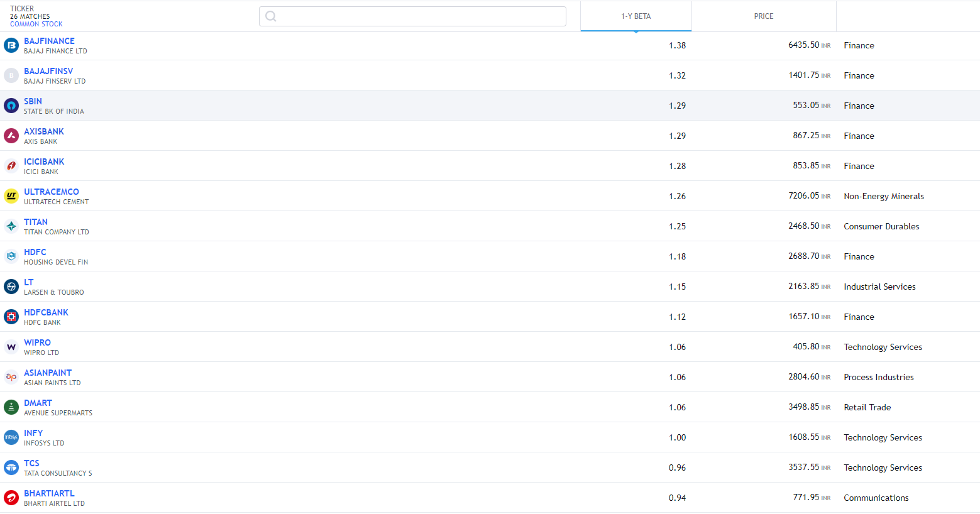Viewport: 980px width, 514px height.
Task: Click the UltraTech Cement yellow logo
Action: (11, 196)
